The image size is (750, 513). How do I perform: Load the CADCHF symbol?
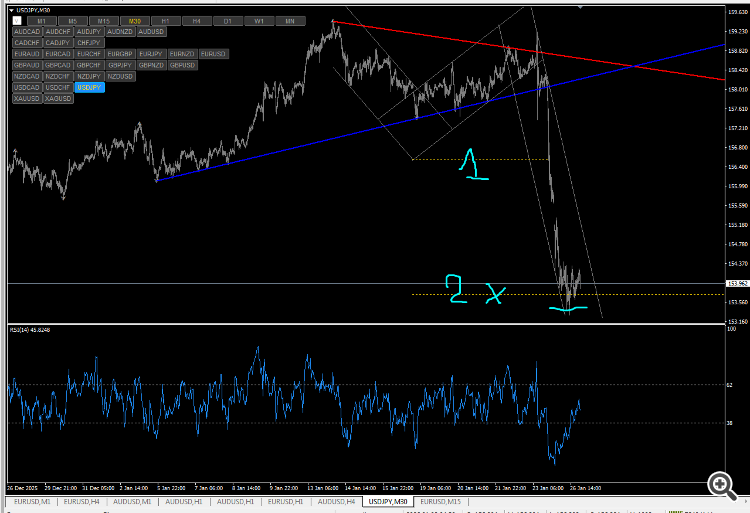27,43
